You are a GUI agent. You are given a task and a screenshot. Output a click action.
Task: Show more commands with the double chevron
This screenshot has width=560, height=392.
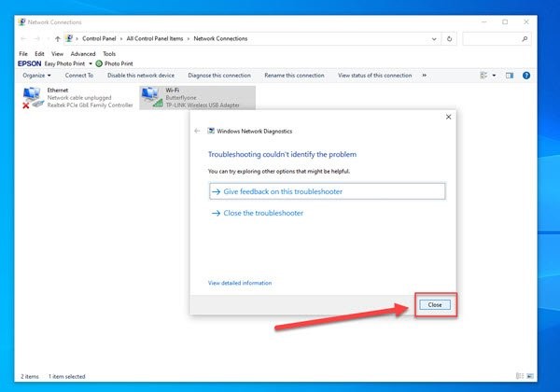click(x=425, y=76)
